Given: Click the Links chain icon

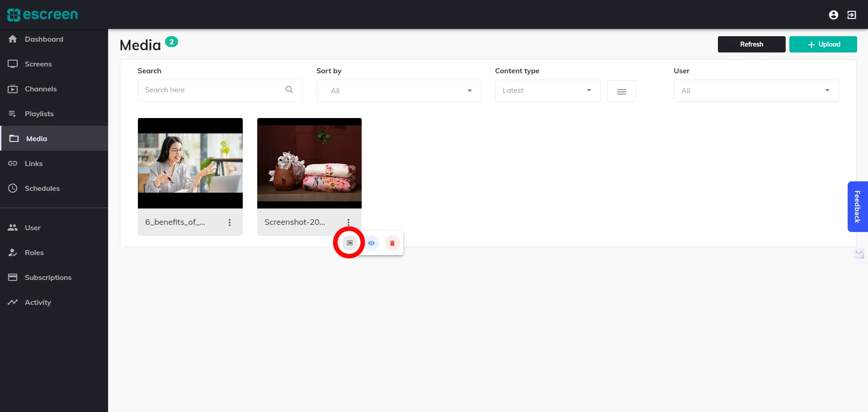Looking at the screenshot, I should [x=13, y=163].
